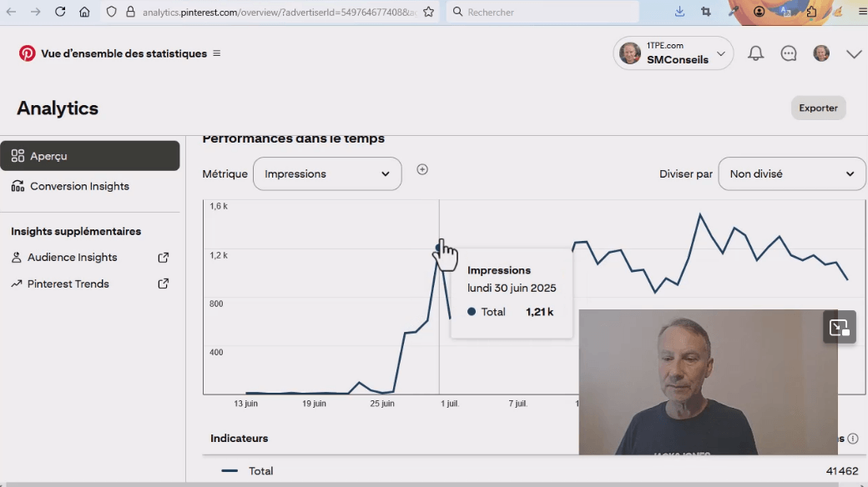Open the Firefox downloads icon
868x487 pixels.
click(x=679, y=12)
